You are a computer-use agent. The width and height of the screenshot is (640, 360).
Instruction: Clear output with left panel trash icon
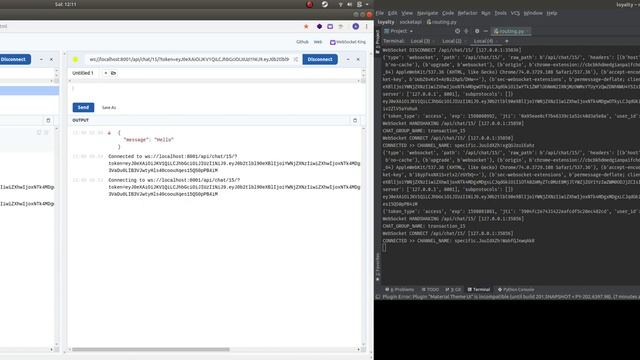coord(48,120)
